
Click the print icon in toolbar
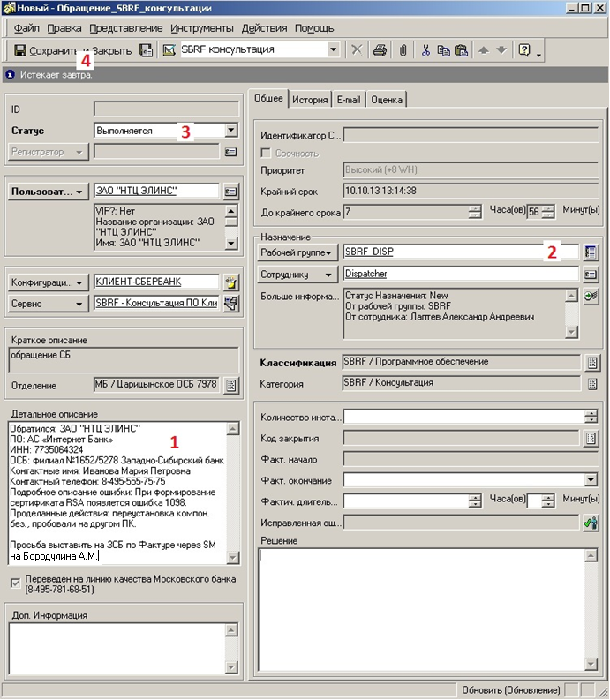[x=380, y=50]
